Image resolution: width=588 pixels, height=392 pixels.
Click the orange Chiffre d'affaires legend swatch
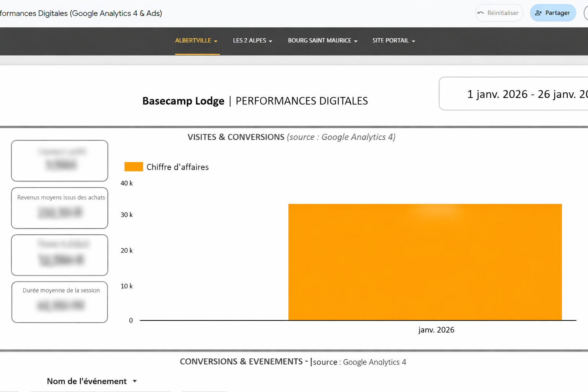[x=134, y=167]
